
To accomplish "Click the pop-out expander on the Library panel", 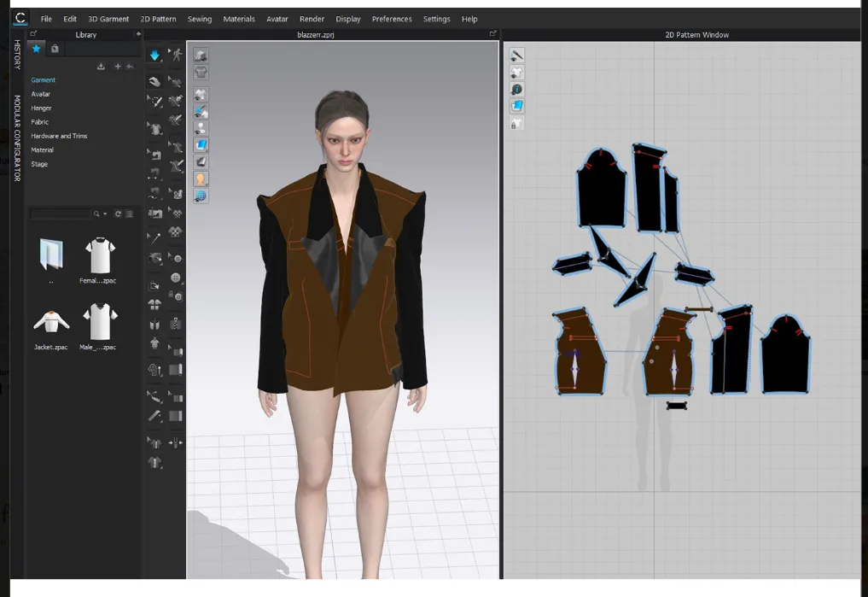I will [33, 34].
